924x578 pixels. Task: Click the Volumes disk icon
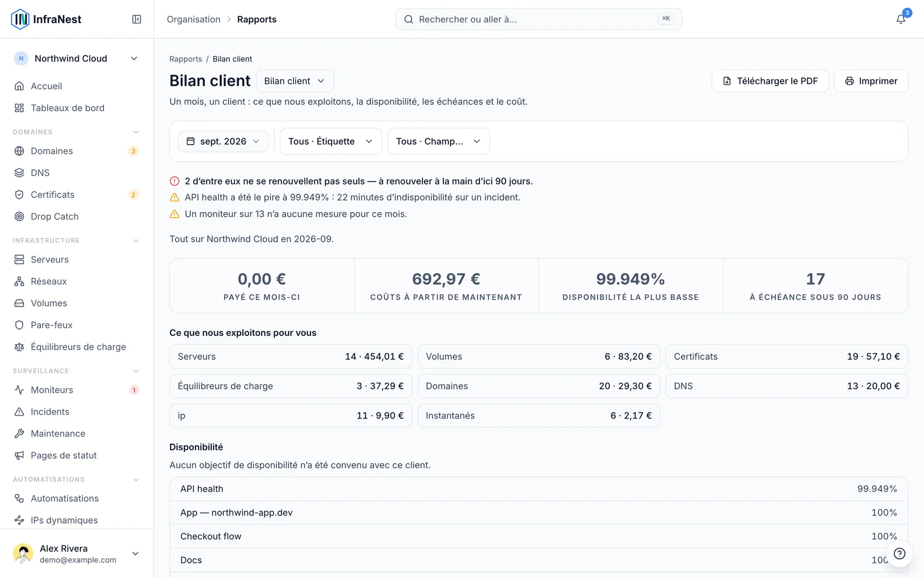(19, 303)
